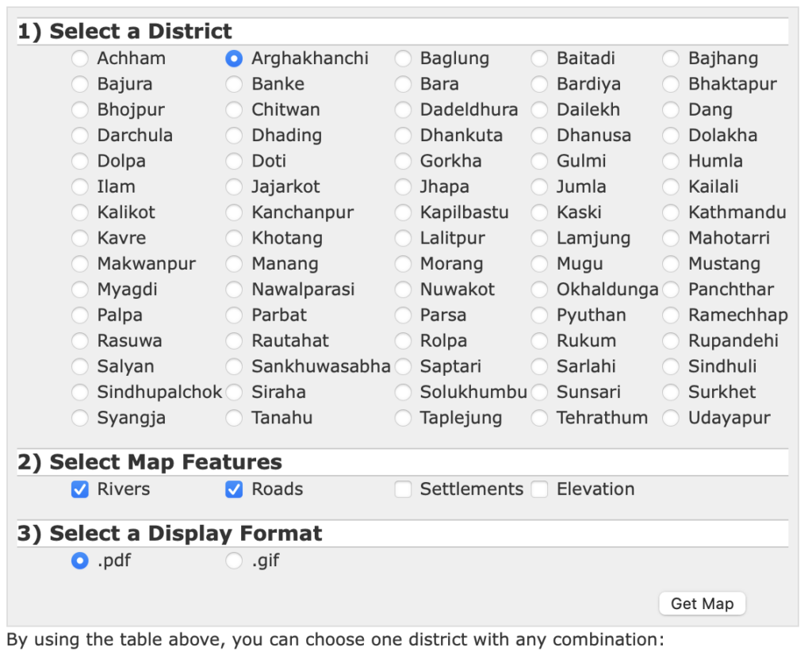
Task: Select Rupandehi district
Action: pos(671,341)
